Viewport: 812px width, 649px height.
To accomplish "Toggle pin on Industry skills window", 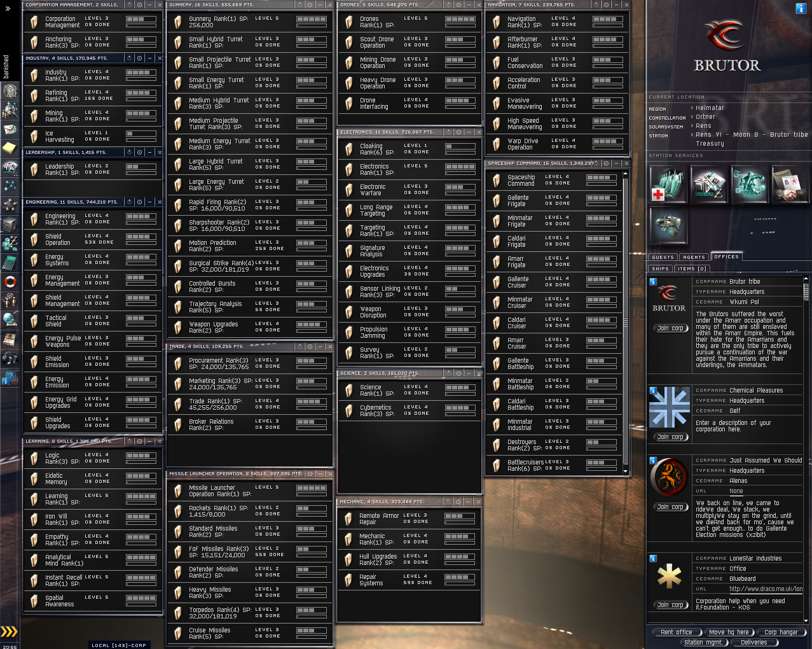I will (x=139, y=59).
